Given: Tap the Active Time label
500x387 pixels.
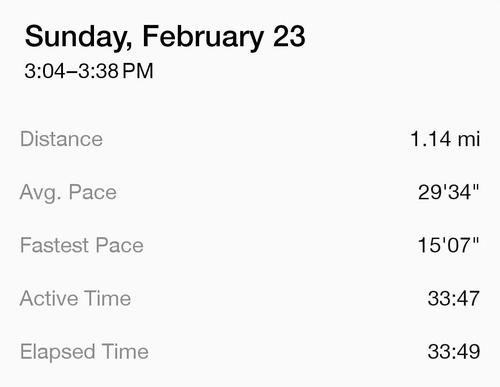Looking at the screenshot, I should 75,298.
